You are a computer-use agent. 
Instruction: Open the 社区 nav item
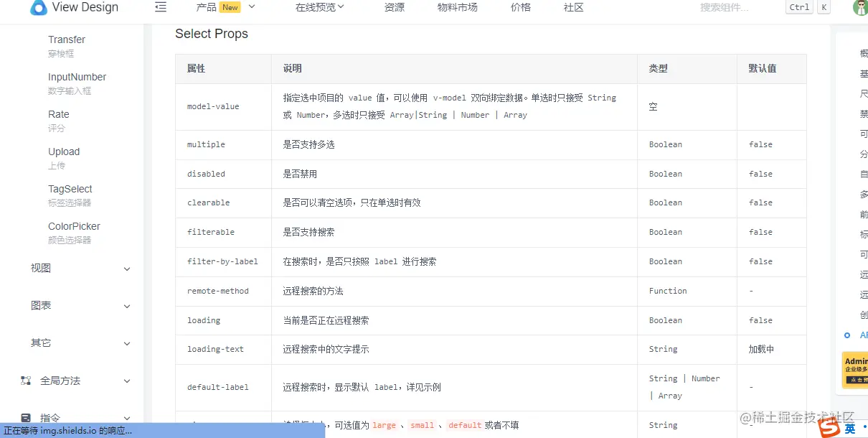574,7
